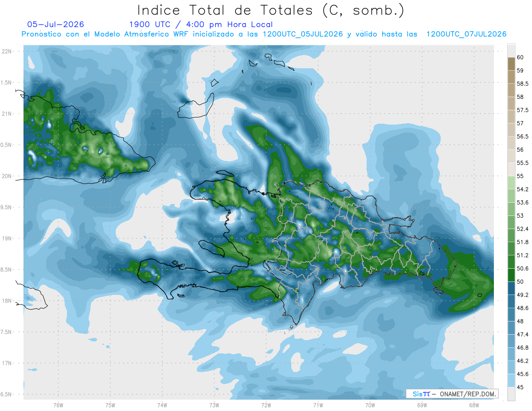Click the colorbar label "60"
Screen dimensions: 532x411
(x=521, y=57)
